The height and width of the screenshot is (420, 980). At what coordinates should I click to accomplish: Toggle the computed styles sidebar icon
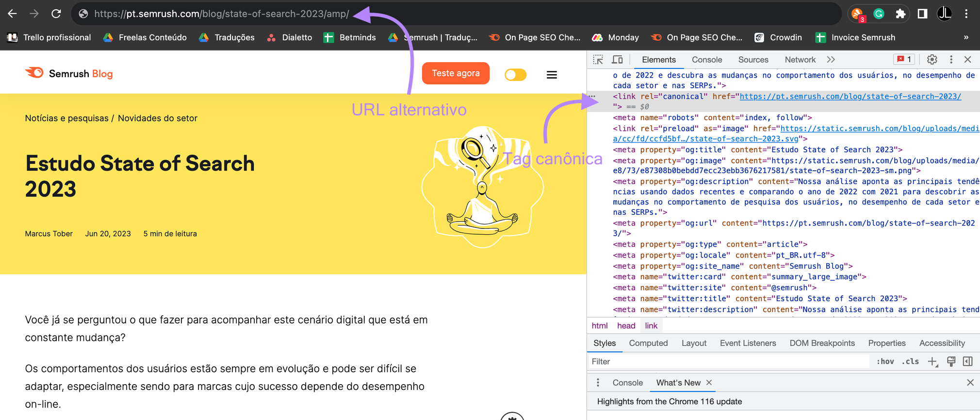(x=968, y=361)
